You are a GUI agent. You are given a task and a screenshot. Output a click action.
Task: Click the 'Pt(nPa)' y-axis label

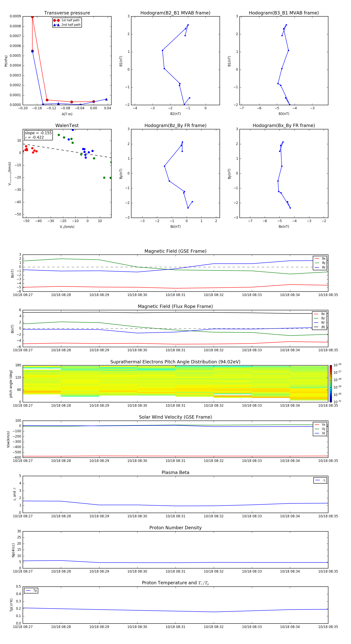pos(6,61)
